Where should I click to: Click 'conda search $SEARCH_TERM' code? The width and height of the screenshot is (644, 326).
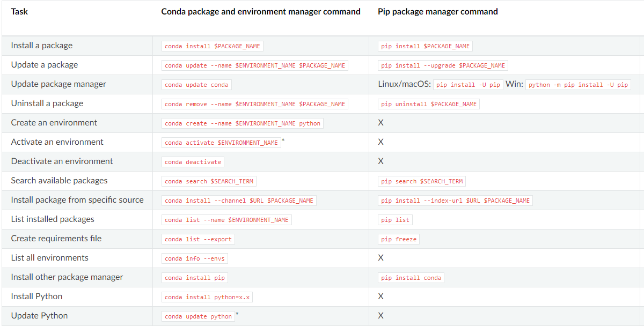tap(209, 181)
